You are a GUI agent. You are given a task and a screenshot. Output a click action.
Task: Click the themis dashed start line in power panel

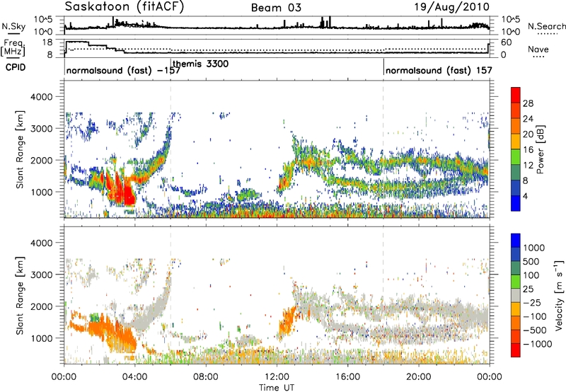[171, 149]
